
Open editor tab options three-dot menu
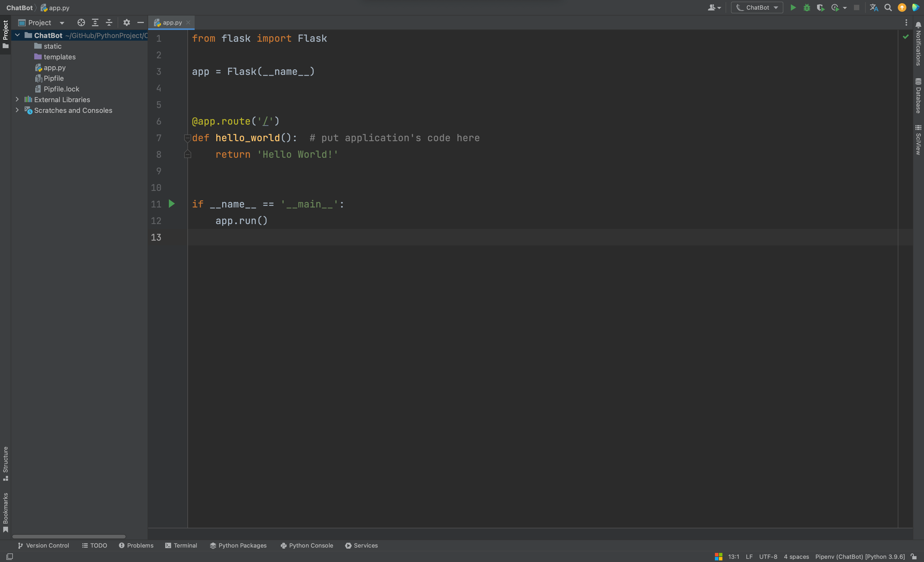coord(906,22)
